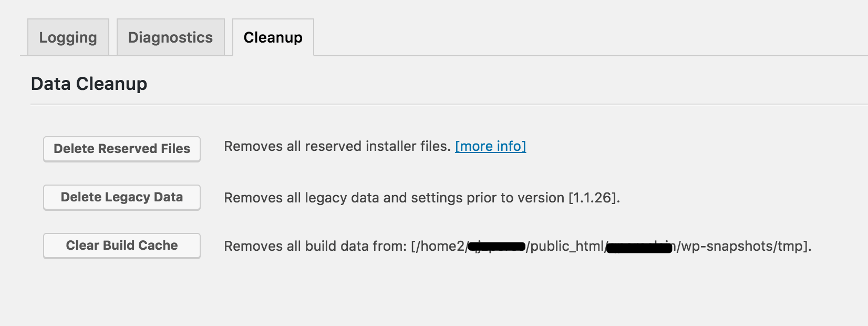
Task: Open the Diagnostics tab
Action: click(x=170, y=37)
